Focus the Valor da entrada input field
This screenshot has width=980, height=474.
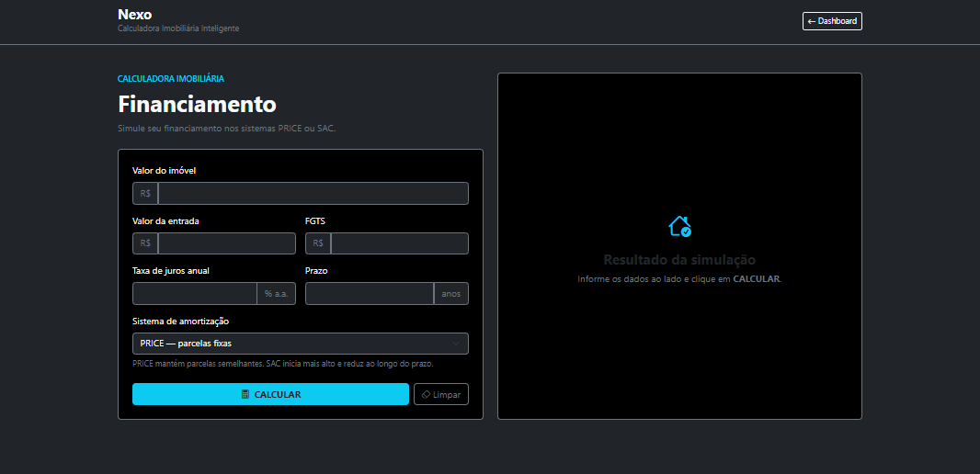pos(227,243)
